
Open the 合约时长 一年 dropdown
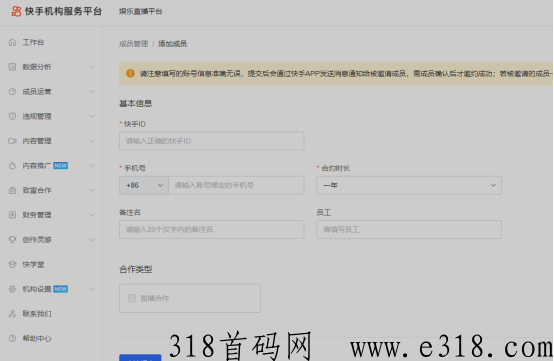click(409, 185)
